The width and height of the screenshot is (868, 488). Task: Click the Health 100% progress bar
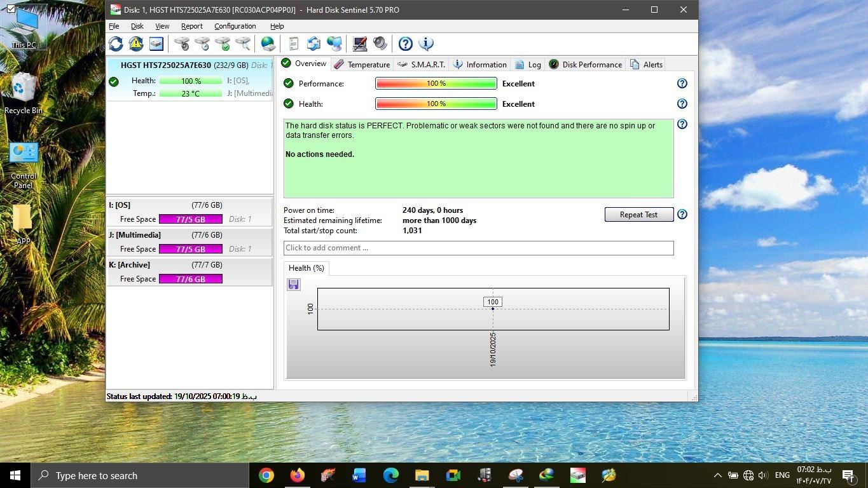pyautogui.click(x=436, y=104)
